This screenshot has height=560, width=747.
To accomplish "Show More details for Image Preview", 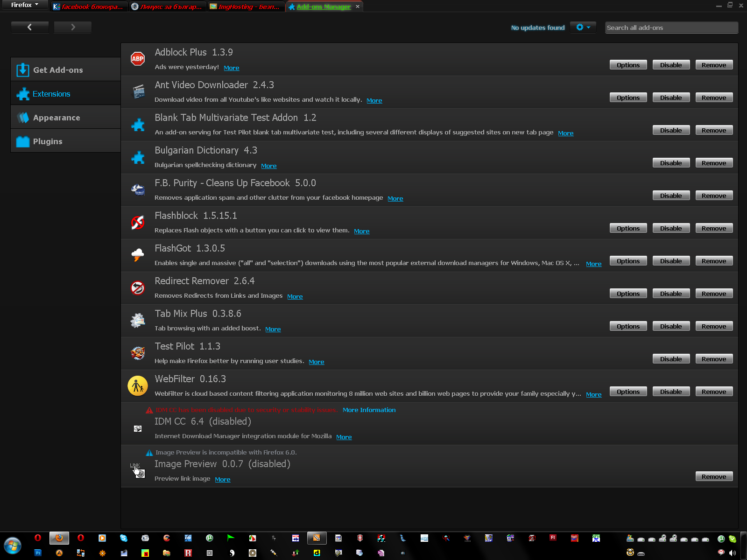I will pos(222,479).
